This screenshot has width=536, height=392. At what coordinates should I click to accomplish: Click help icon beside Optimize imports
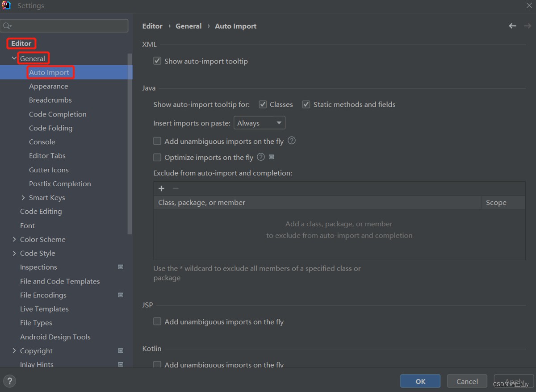261,157
